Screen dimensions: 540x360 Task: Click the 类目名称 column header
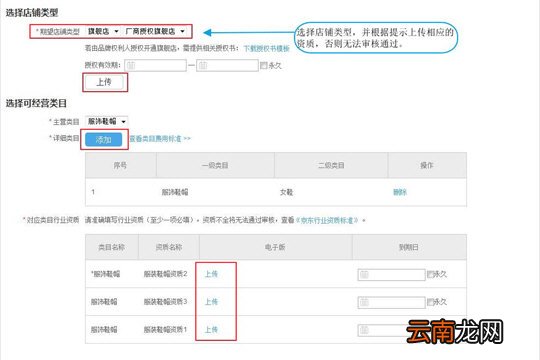coord(112,247)
